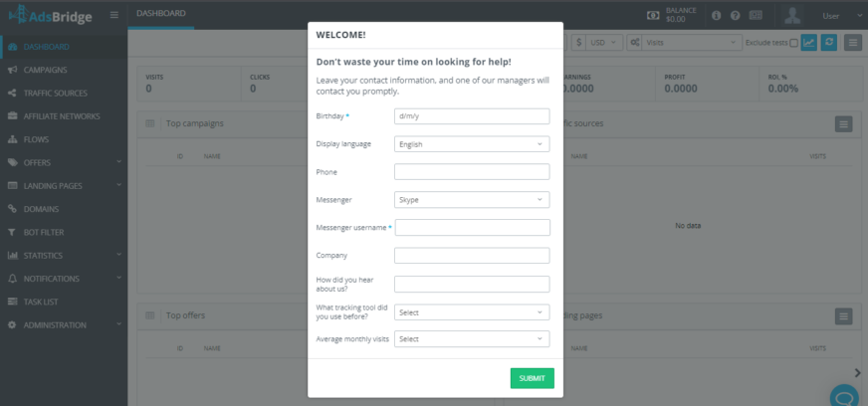Toggle the sidebar hamburger menu icon
The width and height of the screenshot is (868, 406).
[113, 15]
